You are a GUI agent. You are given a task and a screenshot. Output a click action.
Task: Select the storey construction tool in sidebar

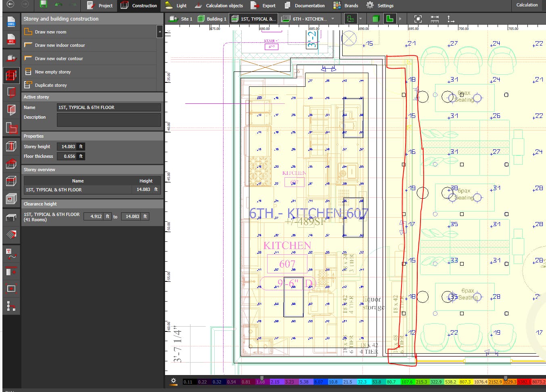point(11,75)
